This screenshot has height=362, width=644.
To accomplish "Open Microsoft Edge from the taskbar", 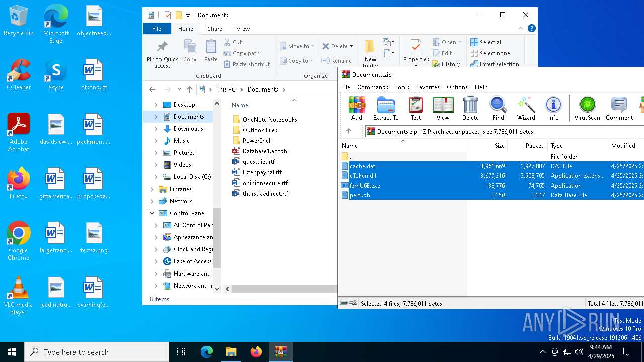I will coord(207,352).
